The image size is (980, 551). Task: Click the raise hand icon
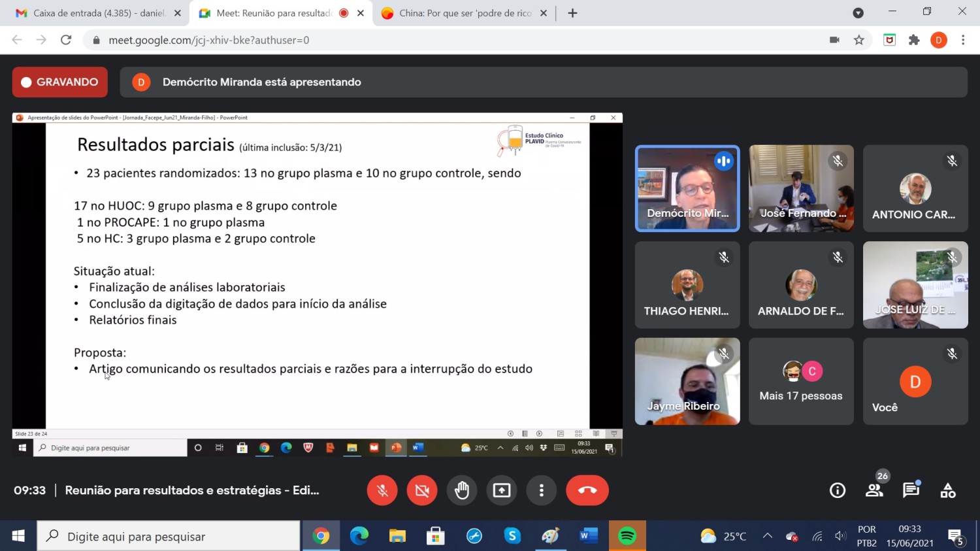tap(462, 490)
